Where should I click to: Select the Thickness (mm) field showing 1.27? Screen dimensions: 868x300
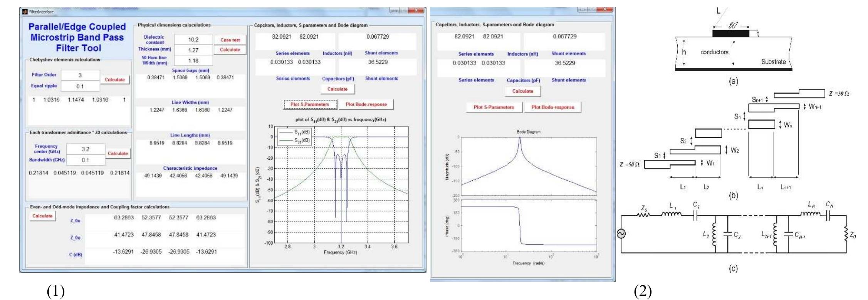193,50
